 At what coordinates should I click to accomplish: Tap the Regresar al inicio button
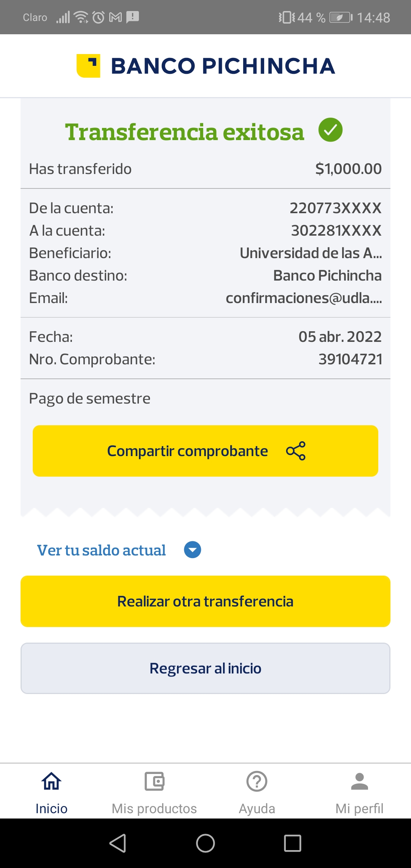click(205, 668)
